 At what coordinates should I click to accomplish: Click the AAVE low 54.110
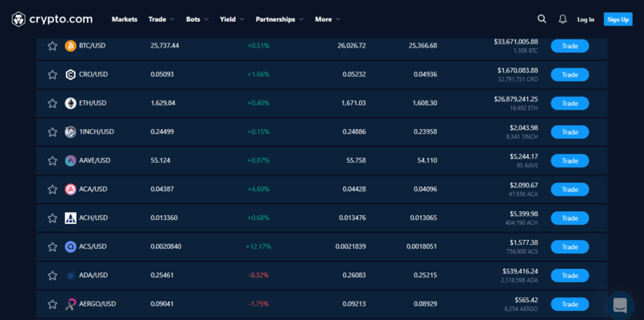pos(427,160)
